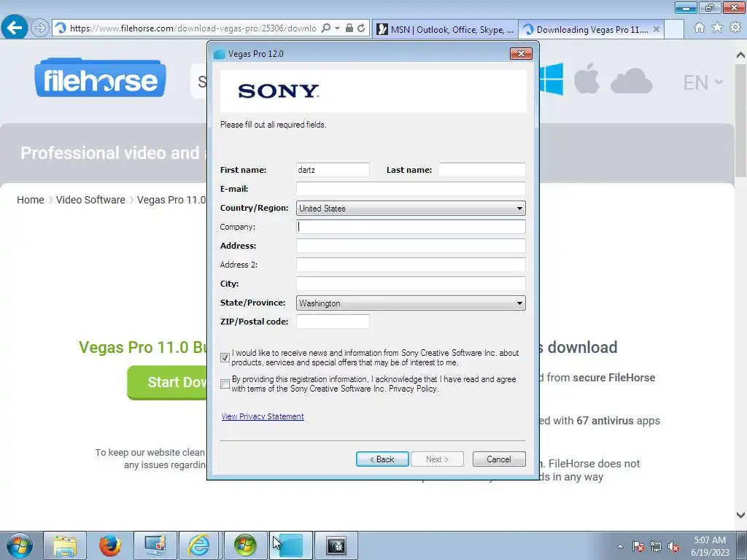Select the Apple Mac platform icon

tap(587, 79)
